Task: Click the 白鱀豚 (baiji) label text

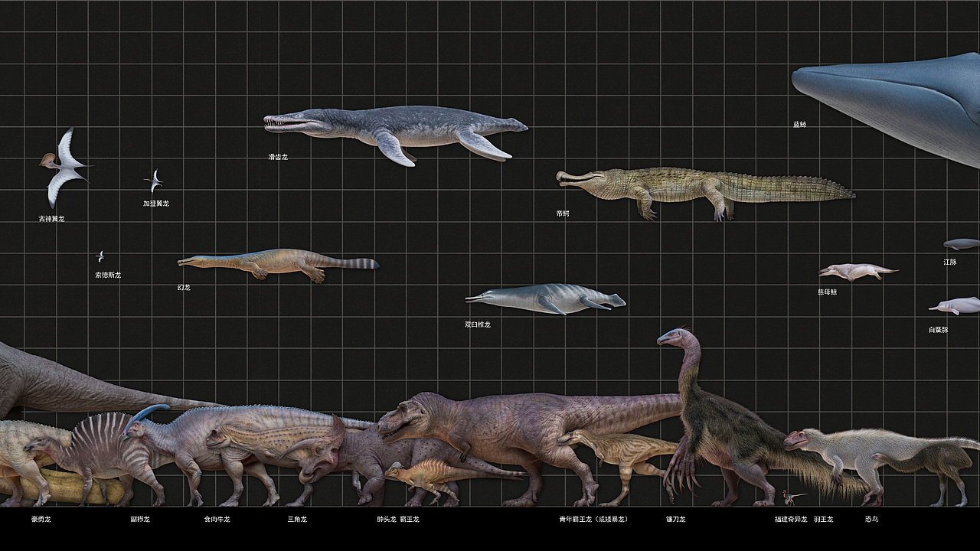Action: click(939, 331)
